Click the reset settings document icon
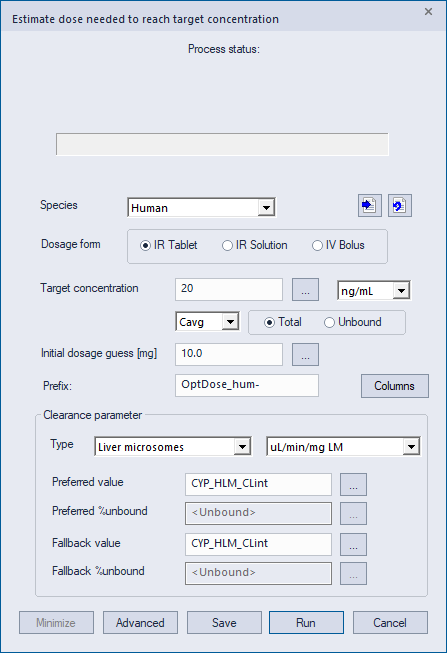447x653 pixels. point(400,205)
